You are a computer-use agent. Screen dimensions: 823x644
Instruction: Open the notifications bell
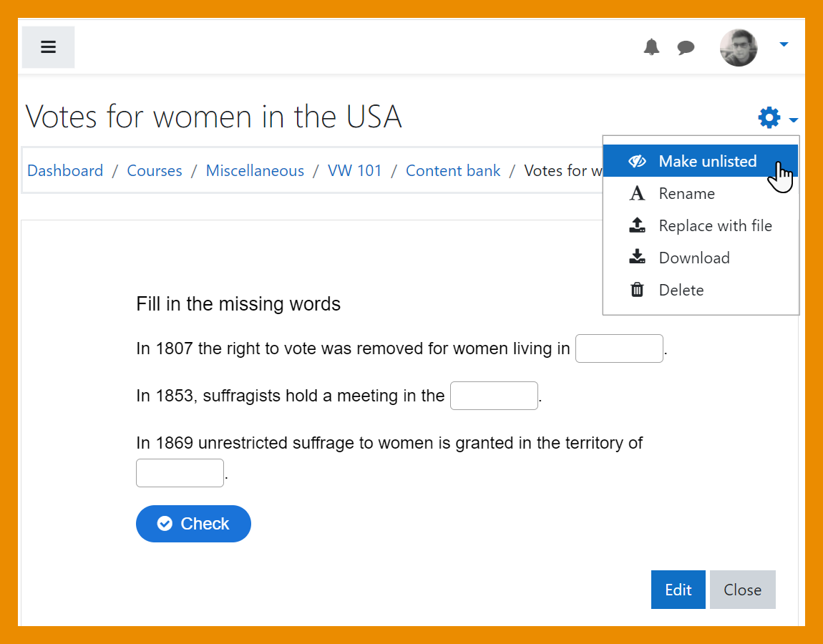(x=651, y=47)
